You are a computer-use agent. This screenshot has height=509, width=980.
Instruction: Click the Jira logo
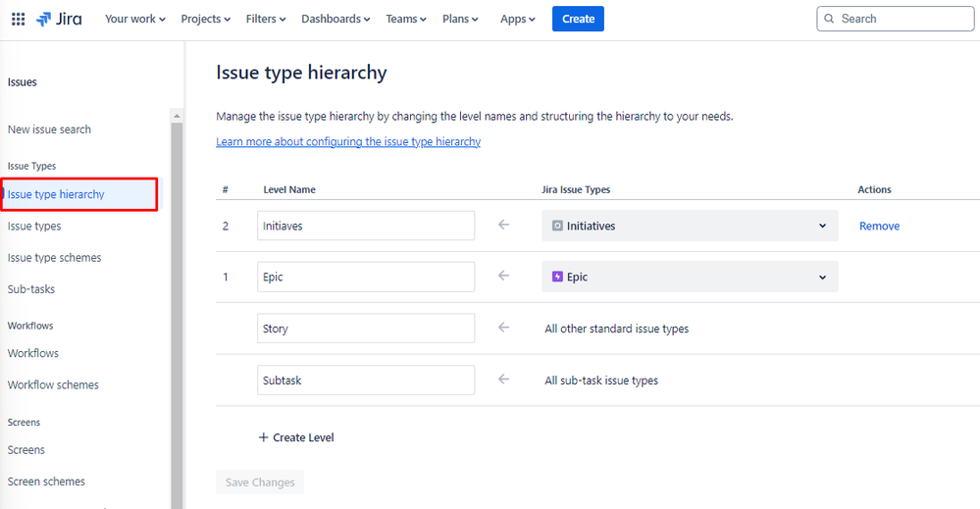[60, 19]
